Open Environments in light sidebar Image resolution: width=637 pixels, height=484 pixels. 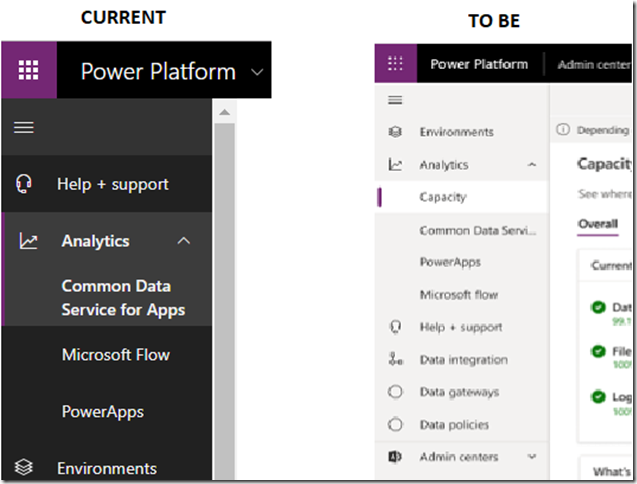pos(456,132)
